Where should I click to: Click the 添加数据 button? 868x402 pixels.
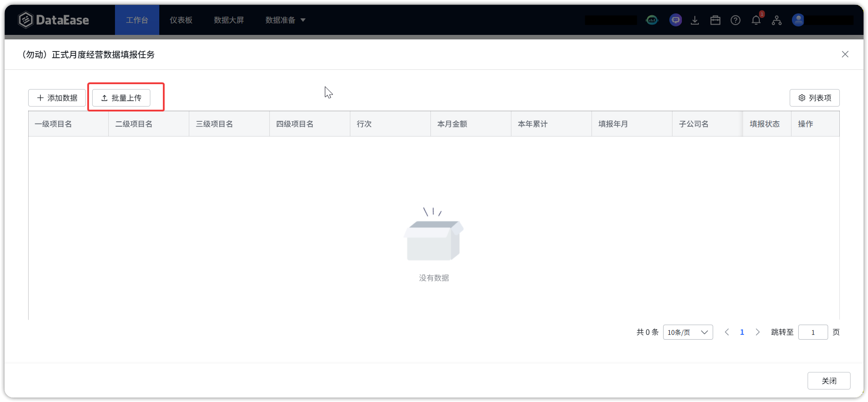tap(57, 98)
